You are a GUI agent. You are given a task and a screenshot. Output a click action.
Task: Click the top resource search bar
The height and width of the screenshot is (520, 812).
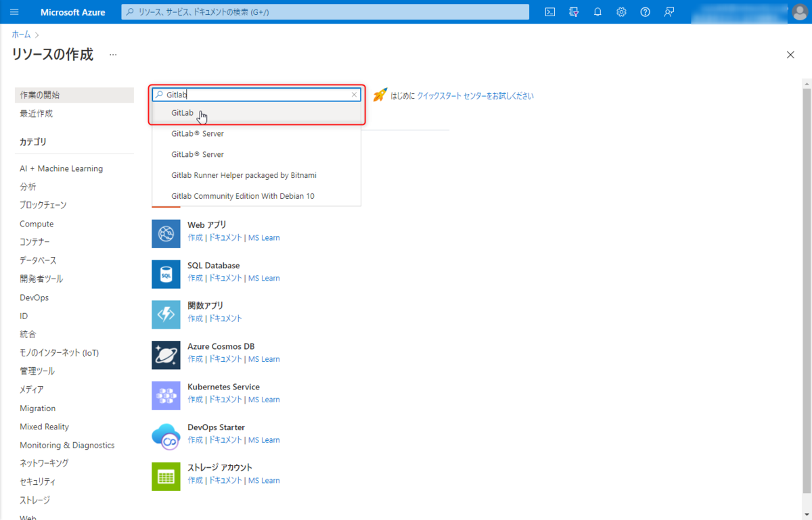[x=325, y=12]
